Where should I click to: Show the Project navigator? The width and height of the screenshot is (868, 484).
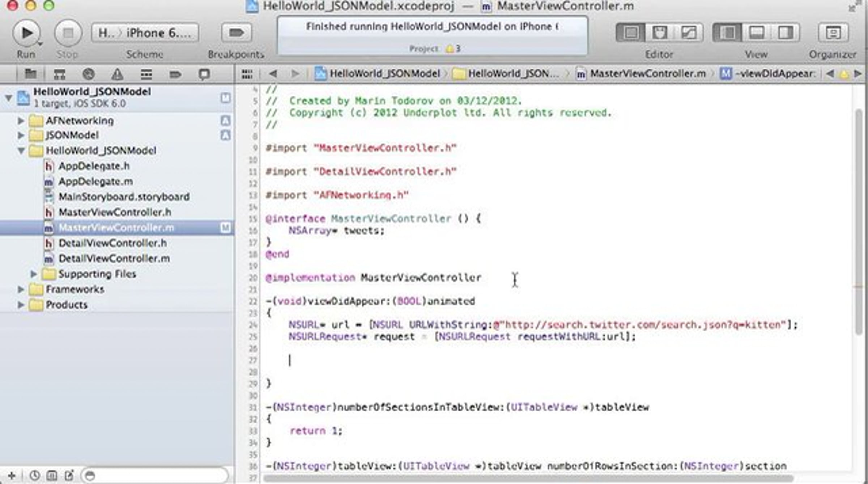point(31,74)
